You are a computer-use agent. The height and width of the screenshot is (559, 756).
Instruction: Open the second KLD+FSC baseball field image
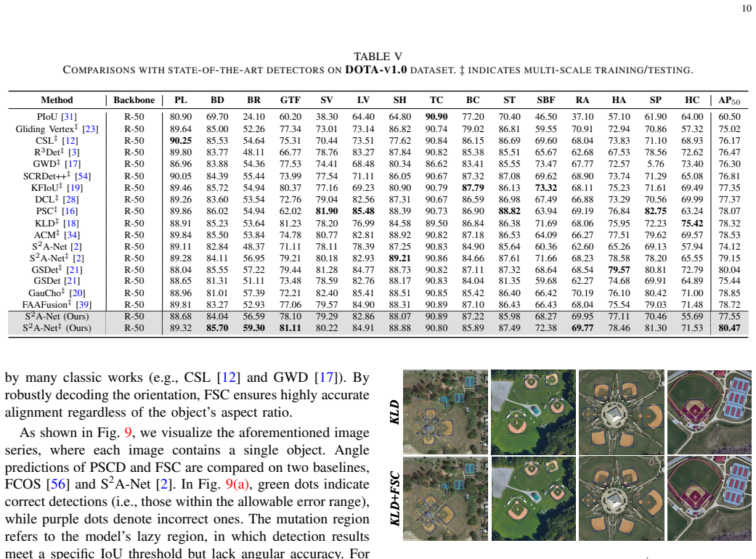(533, 499)
